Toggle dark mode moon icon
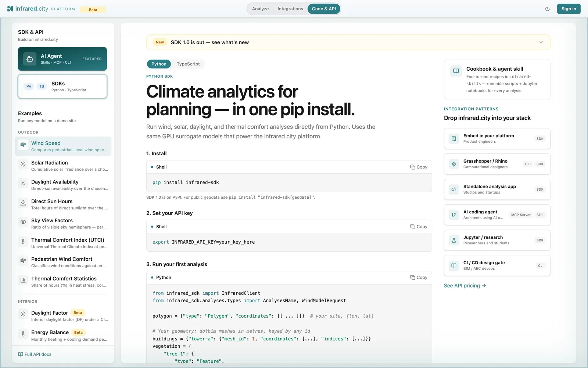The width and height of the screenshot is (588, 368). click(548, 9)
